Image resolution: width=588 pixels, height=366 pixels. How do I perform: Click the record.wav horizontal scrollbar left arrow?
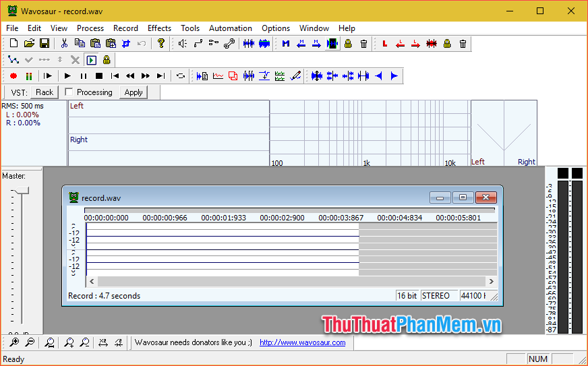coord(92,281)
